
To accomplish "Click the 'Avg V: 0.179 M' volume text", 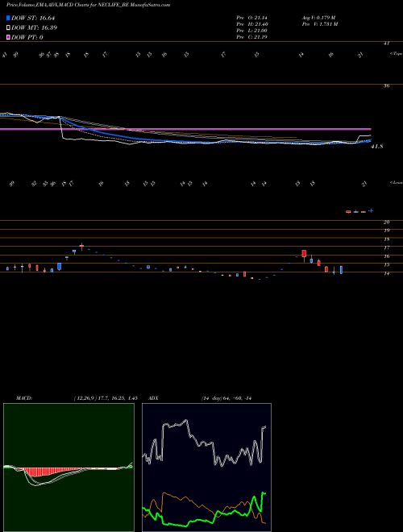I will pos(318,18).
